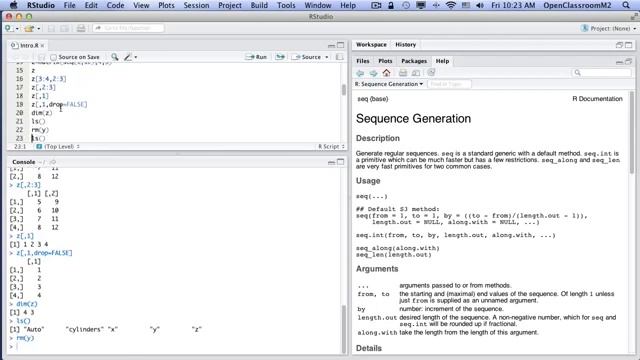Click the Open File folder icon
Screen dimensions: 640x360
pyautogui.click(x=29, y=28)
